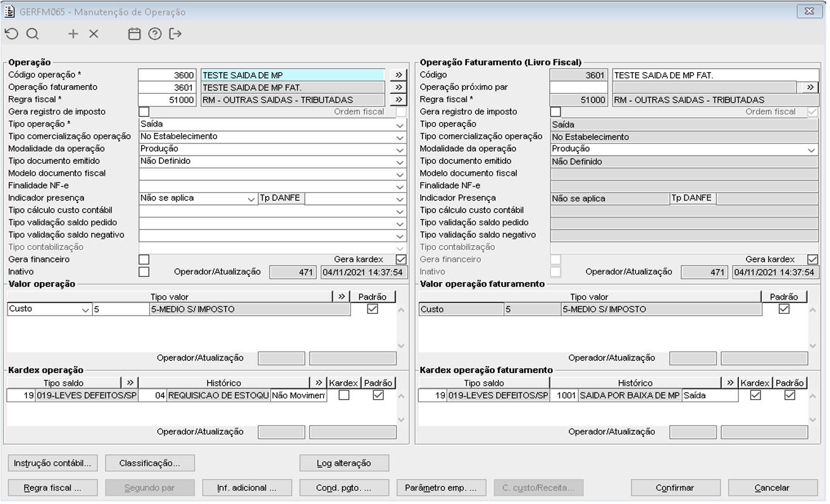Click the Log alteração button
The image size is (830, 504).
click(344, 463)
